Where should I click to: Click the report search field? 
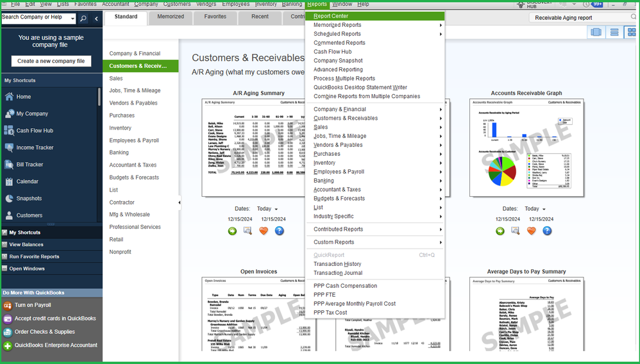pyautogui.click(x=583, y=17)
